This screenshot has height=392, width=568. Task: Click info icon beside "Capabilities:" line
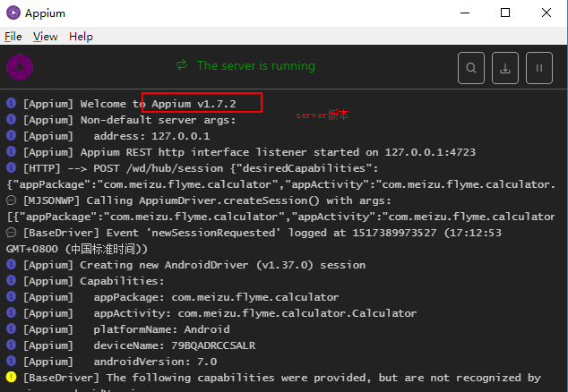[12, 280]
